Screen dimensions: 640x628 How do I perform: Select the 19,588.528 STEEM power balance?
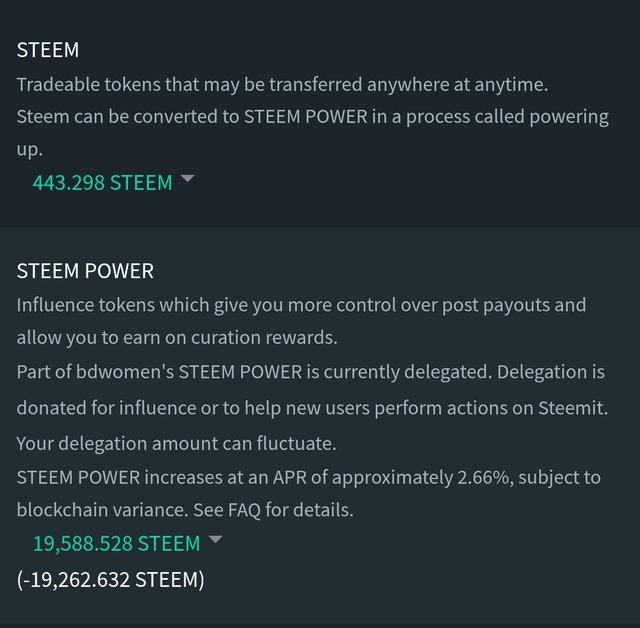117,544
